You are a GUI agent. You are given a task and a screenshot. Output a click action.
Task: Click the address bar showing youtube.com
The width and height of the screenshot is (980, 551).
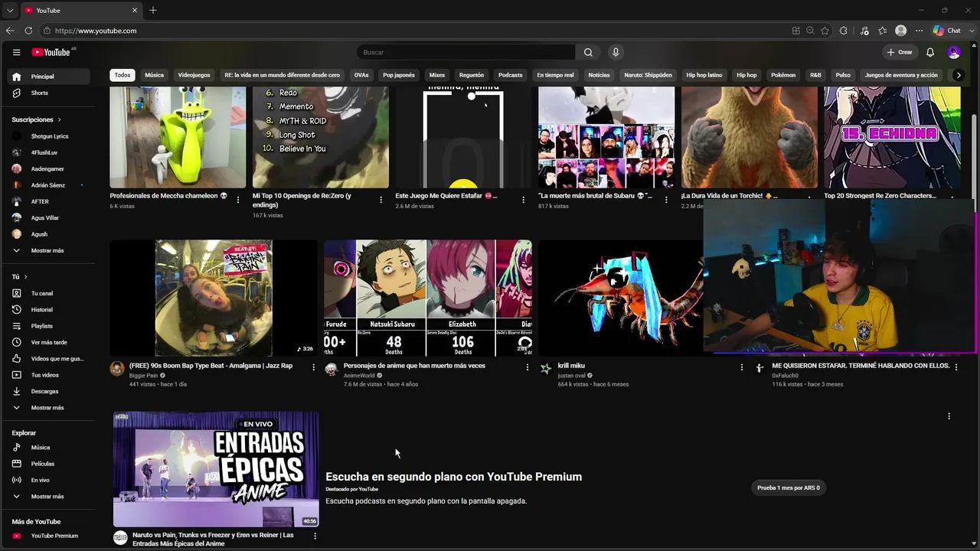coord(413,31)
